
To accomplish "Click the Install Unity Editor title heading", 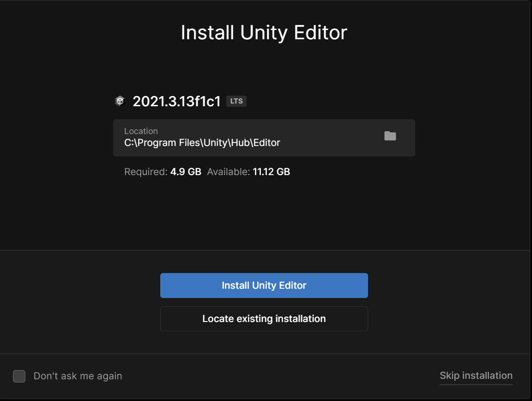I will point(264,32).
